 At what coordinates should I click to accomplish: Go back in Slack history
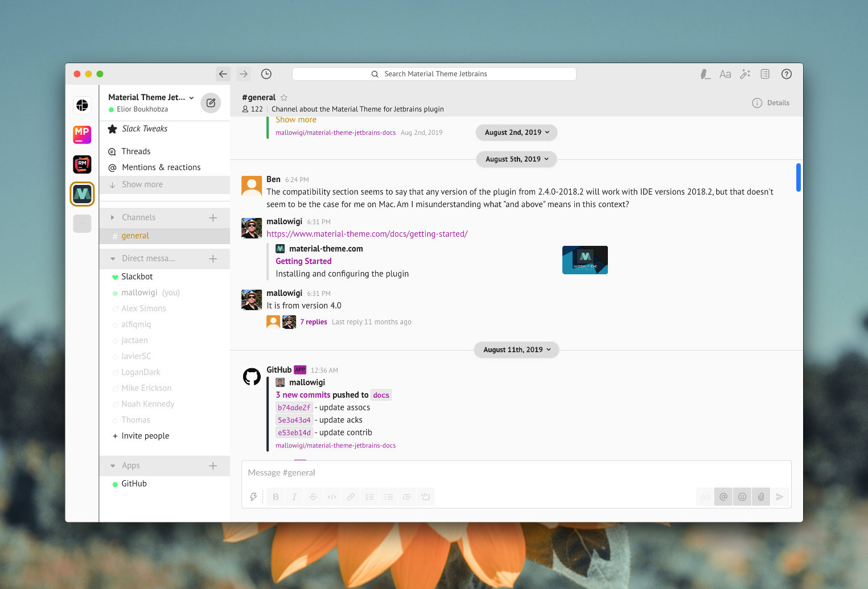click(223, 74)
